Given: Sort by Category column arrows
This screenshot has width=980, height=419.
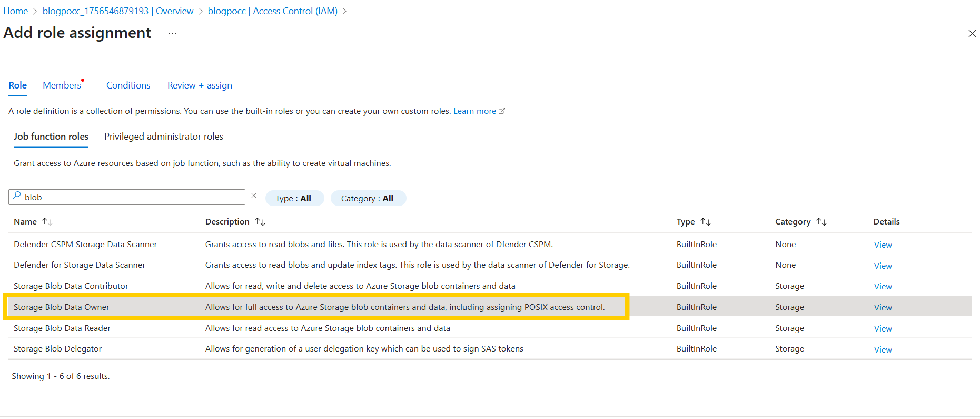Looking at the screenshot, I should (821, 222).
